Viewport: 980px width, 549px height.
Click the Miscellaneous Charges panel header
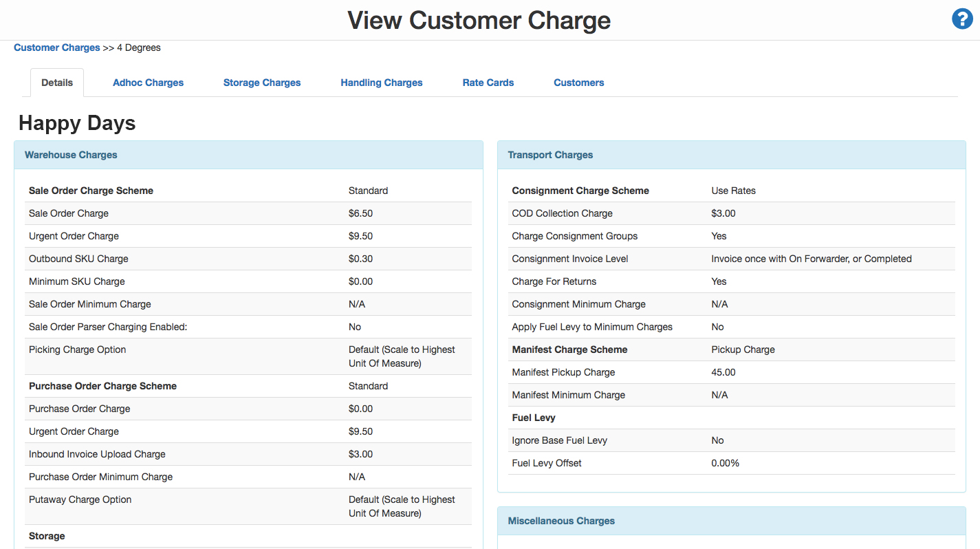(561, 521)
